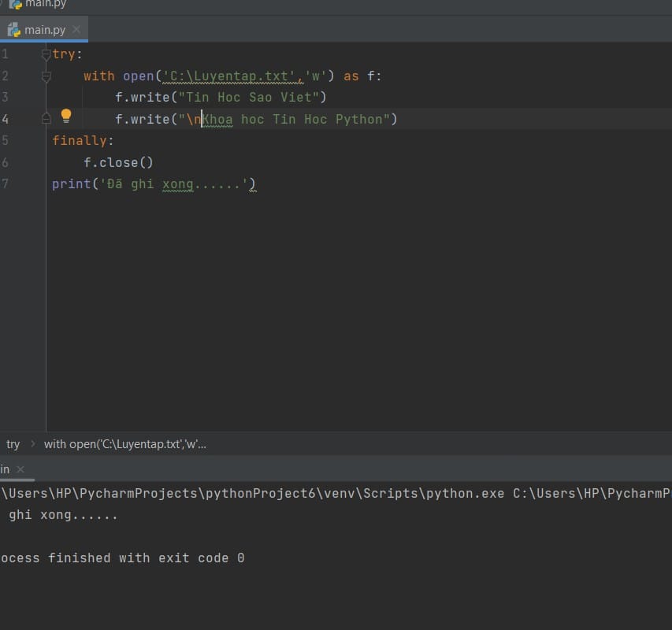This screenshot has width=672, height=630.
Task: Click the 'ghi xong......' console output
Action: point(63,515)
